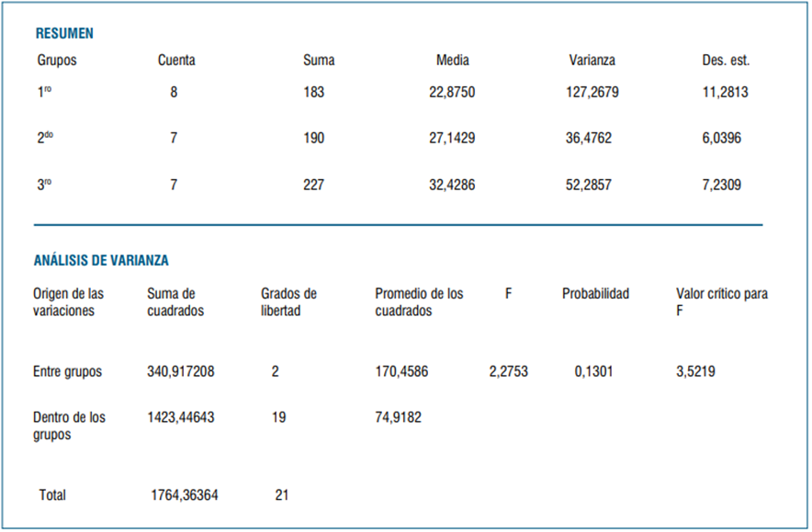Select the probability value 0,1301
This screenshot has width=812, height=532.
point(594,372)
